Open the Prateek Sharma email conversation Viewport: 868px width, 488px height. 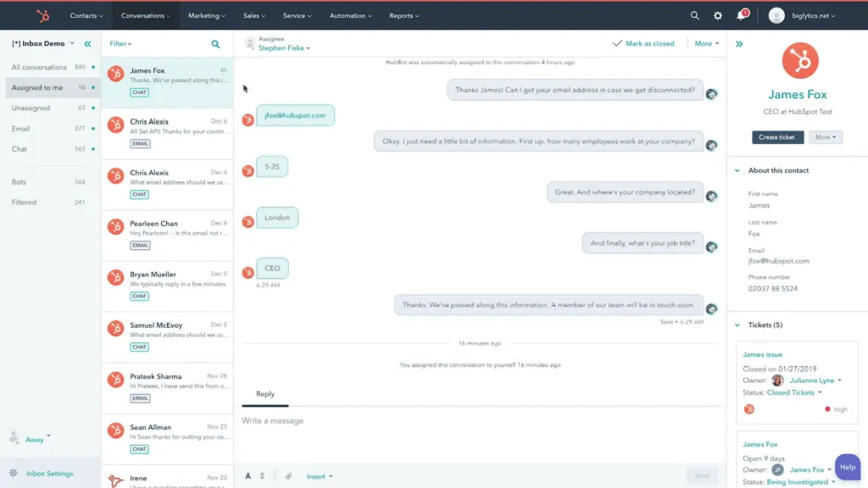click(167, 388)
